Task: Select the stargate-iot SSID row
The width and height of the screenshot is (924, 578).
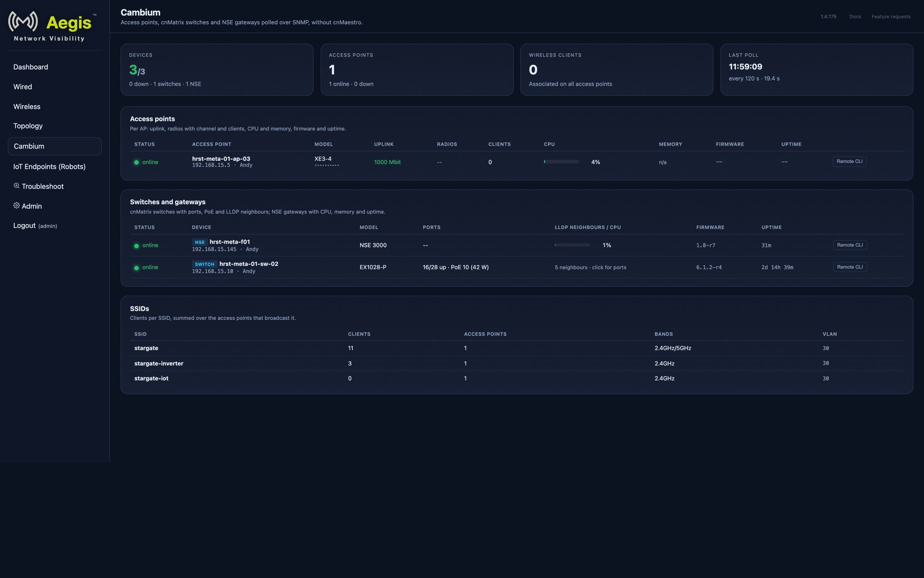Action: [517, 379]
